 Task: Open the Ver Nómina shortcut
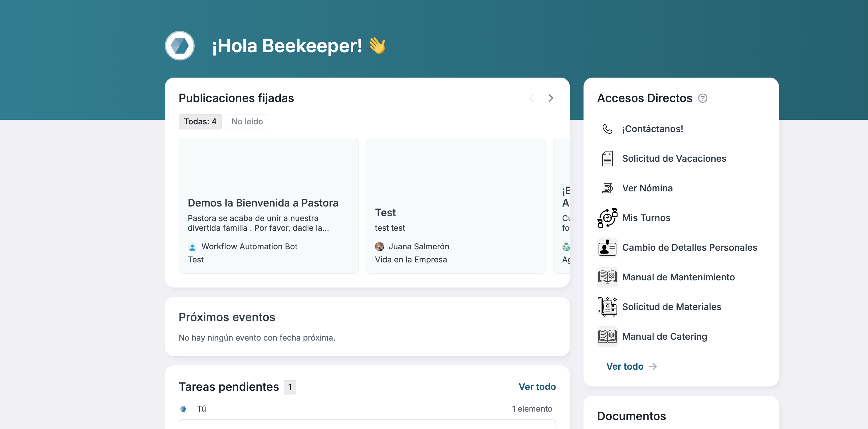point(647,188)
